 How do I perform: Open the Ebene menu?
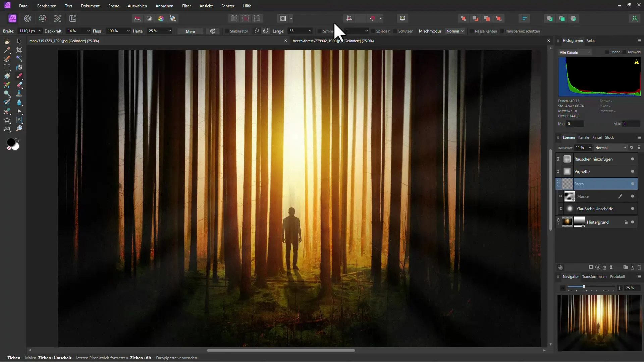[x=114, y=6]
